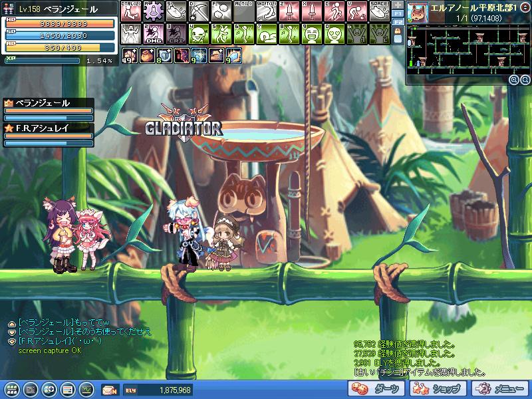532x399 pixels.
Task: Use the running skill on key C
Action: tap(334, 11)
